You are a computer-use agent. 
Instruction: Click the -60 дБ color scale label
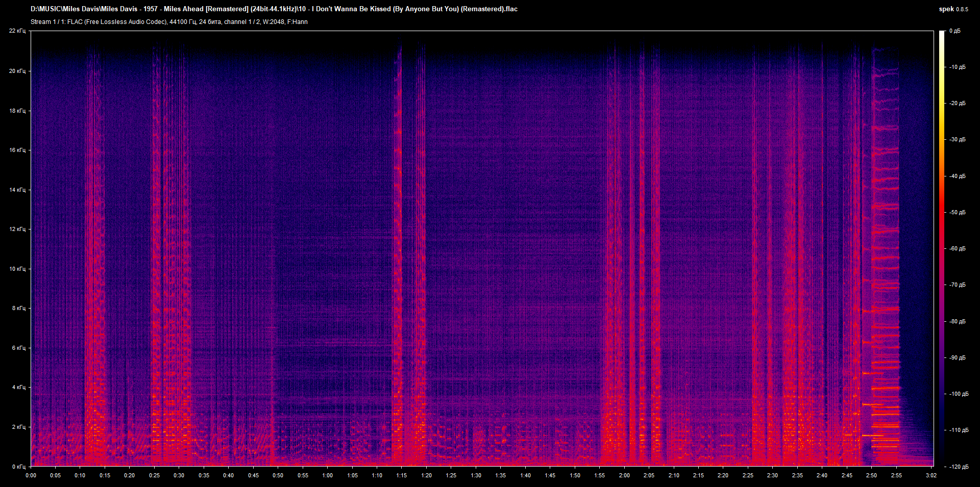957,249
